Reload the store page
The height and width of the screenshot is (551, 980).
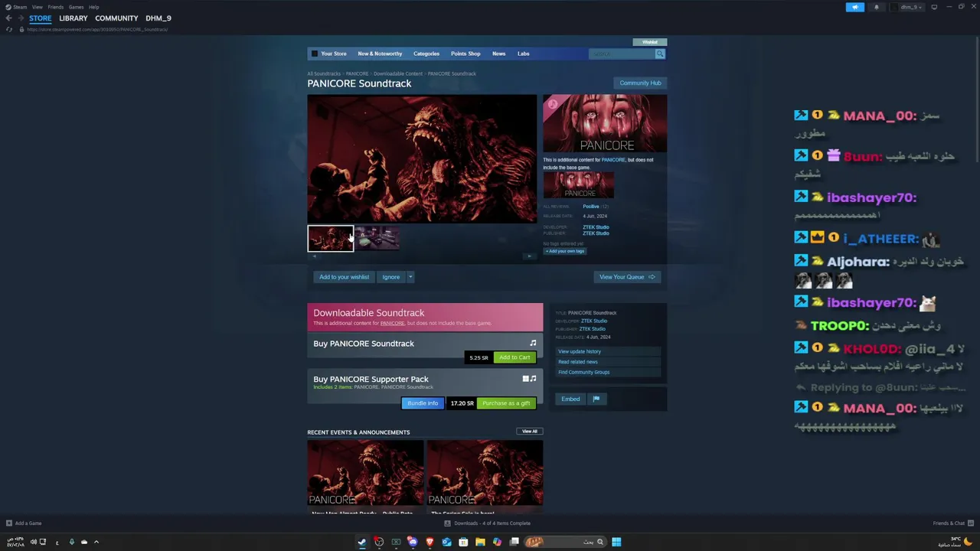9,29
